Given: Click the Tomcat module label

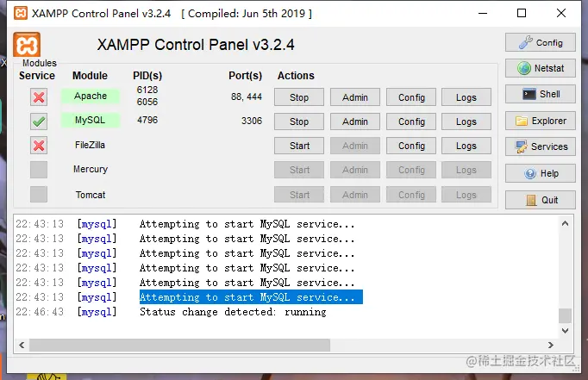Looking at the screenshot, I should [91, 195].
